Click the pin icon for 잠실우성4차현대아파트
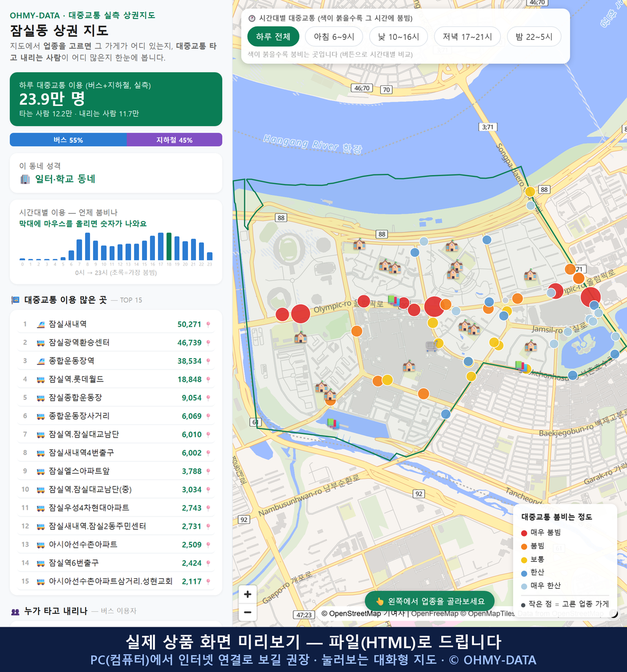Screen dimensions: 627x672 coord(208,509)
